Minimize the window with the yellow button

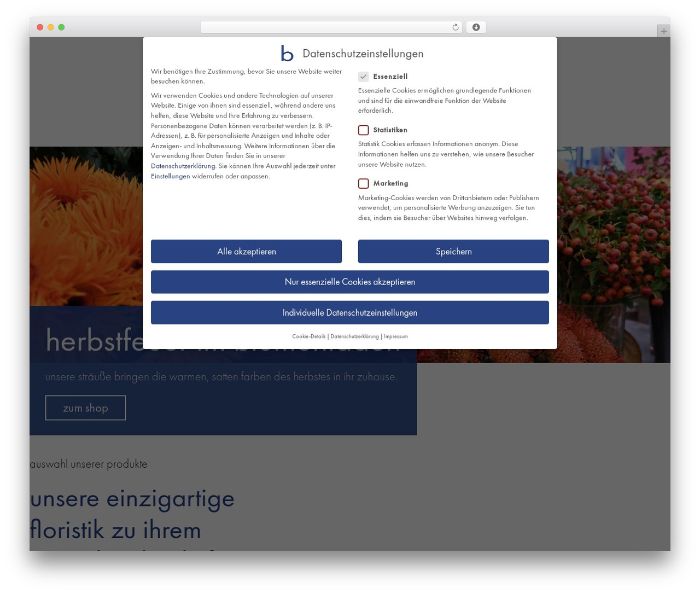click(x=51, y=27)
